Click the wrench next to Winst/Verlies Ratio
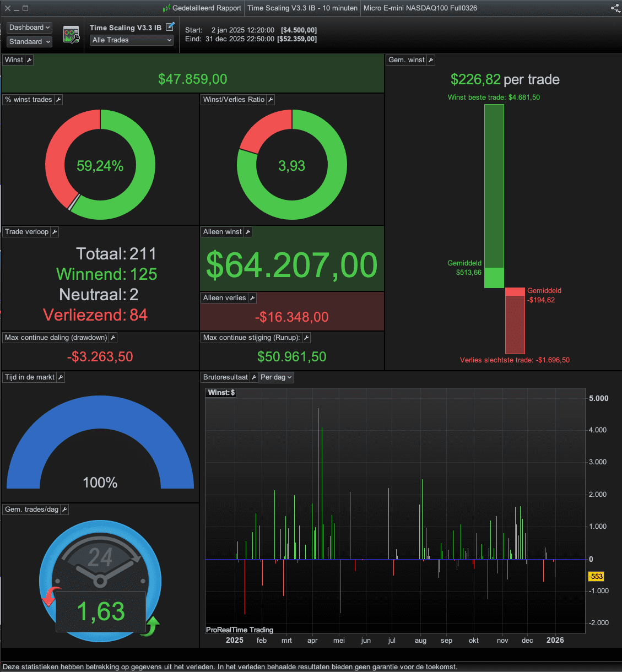Viewport: 622px width, 672px height. [x=271, y=100]
